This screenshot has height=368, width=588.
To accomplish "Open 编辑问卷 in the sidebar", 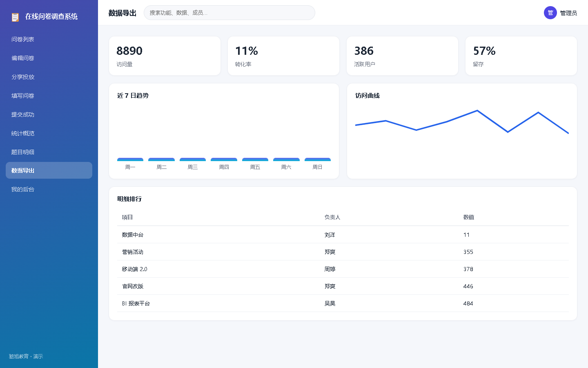I will tap(49, 58).
